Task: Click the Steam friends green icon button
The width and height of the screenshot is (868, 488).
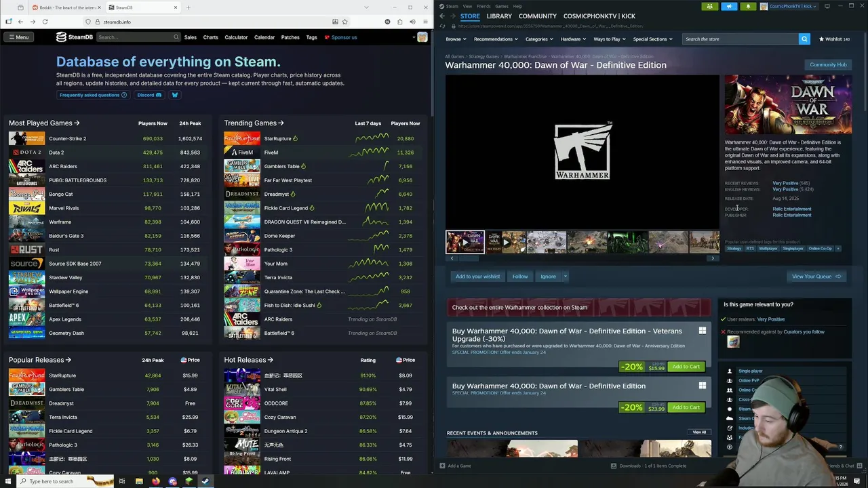Action: (x=710, y=6)
